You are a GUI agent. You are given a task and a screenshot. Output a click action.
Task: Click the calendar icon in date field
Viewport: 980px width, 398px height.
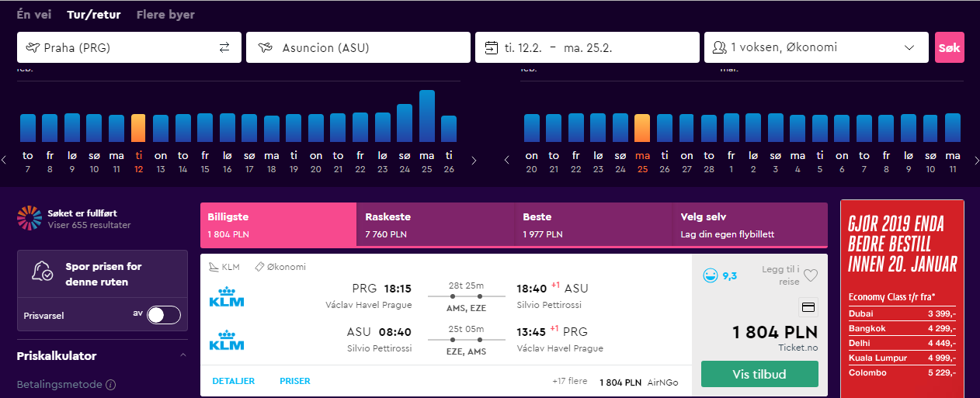coord(491,47)
